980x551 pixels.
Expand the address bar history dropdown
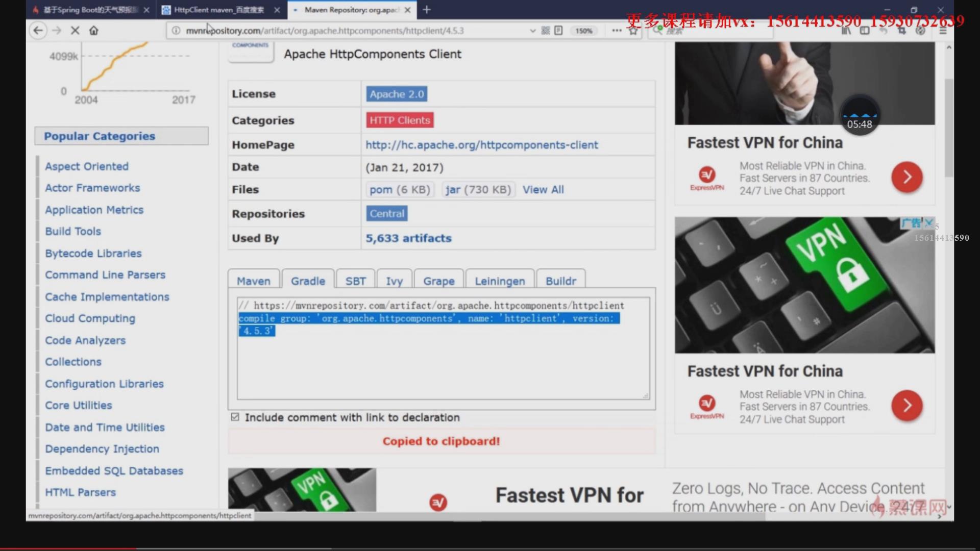(x=533, y=31)
